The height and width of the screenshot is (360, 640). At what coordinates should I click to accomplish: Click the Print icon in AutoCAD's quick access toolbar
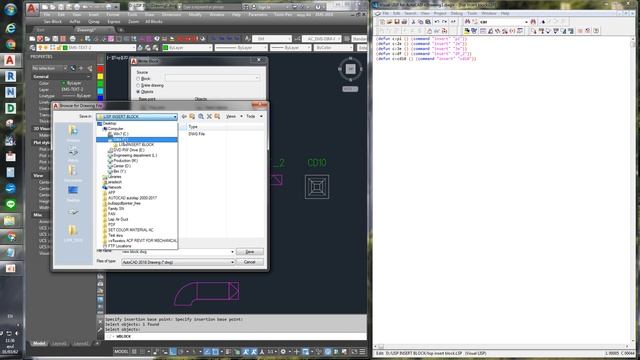coord(76,7)
